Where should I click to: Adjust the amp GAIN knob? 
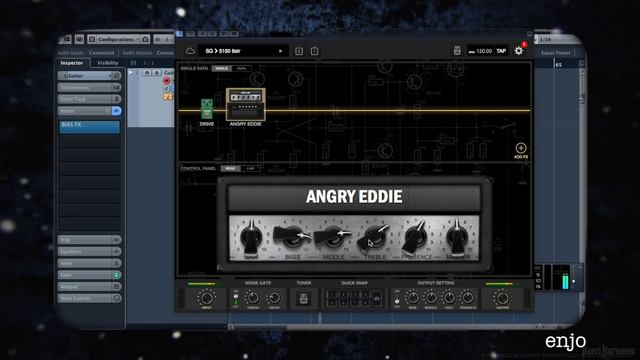point(251,237)
